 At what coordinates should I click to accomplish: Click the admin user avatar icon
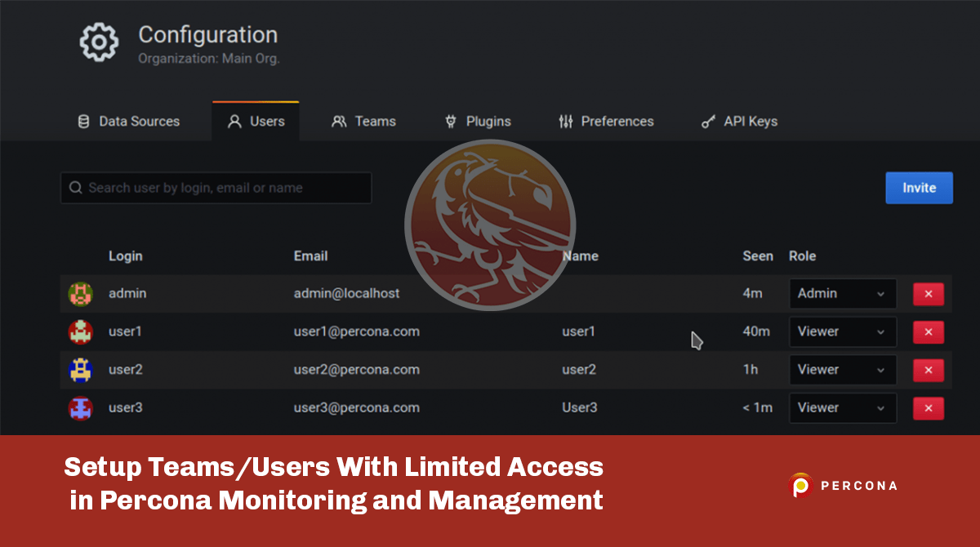coord(80,294)
